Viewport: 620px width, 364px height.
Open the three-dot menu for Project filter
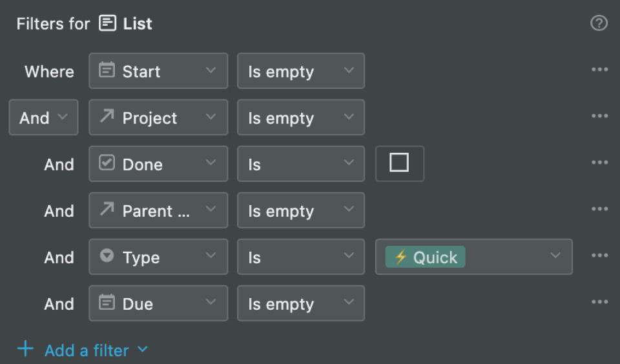pos(599,116)
